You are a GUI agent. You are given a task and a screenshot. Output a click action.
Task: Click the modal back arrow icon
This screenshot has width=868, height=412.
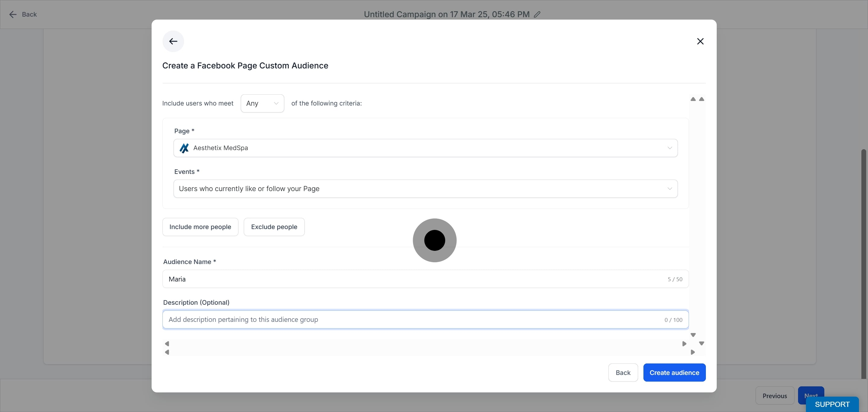173,41
